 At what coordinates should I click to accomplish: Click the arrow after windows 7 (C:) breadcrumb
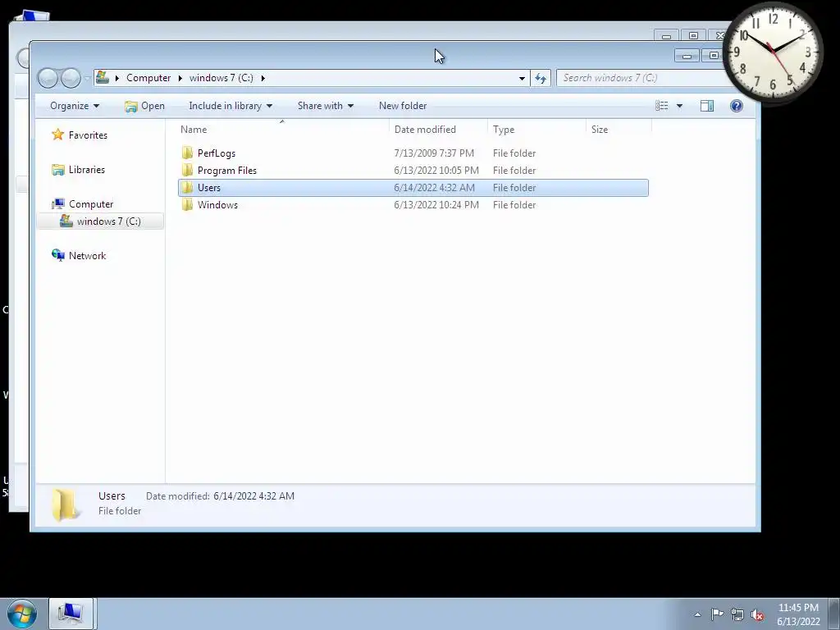pos(263,78)
